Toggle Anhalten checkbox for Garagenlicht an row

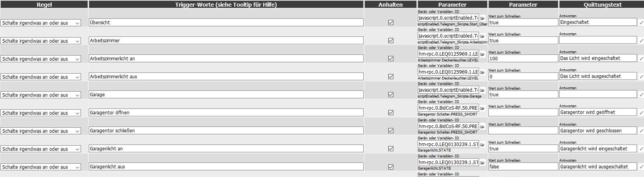[x=391, y=149]
